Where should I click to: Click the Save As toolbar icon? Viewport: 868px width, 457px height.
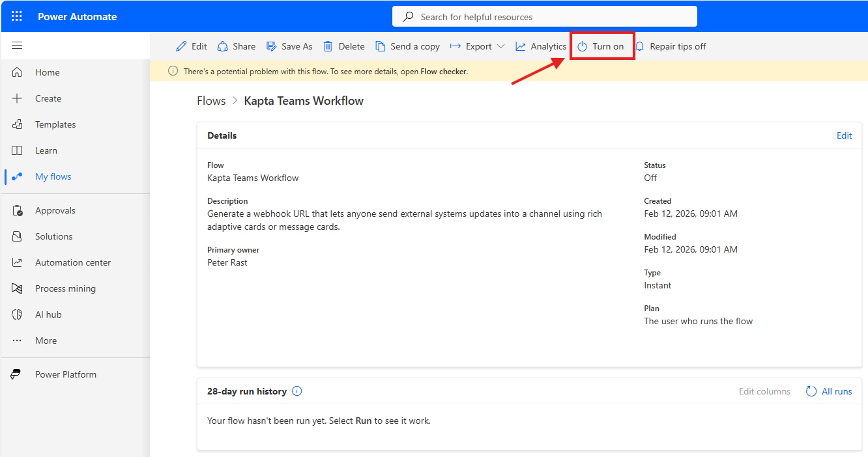click(272, 46)
